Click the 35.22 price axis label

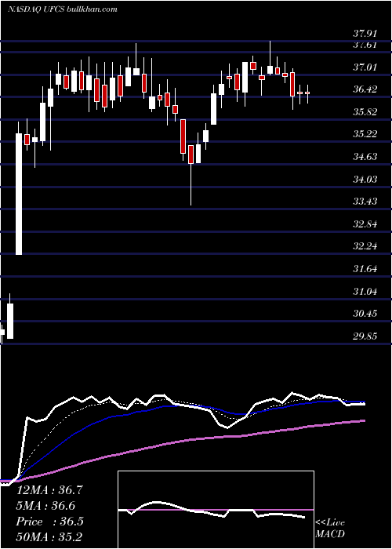pyautogui.click(x=365, y=134)
